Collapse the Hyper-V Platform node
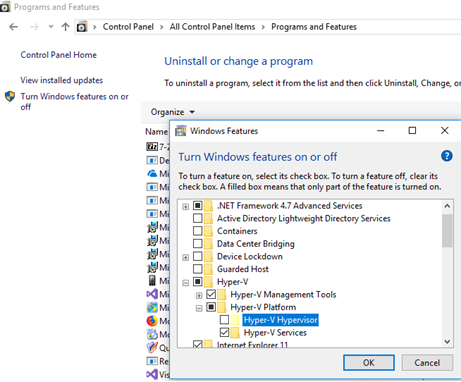The height and width of the screenshot is (382, 461). 199,308
